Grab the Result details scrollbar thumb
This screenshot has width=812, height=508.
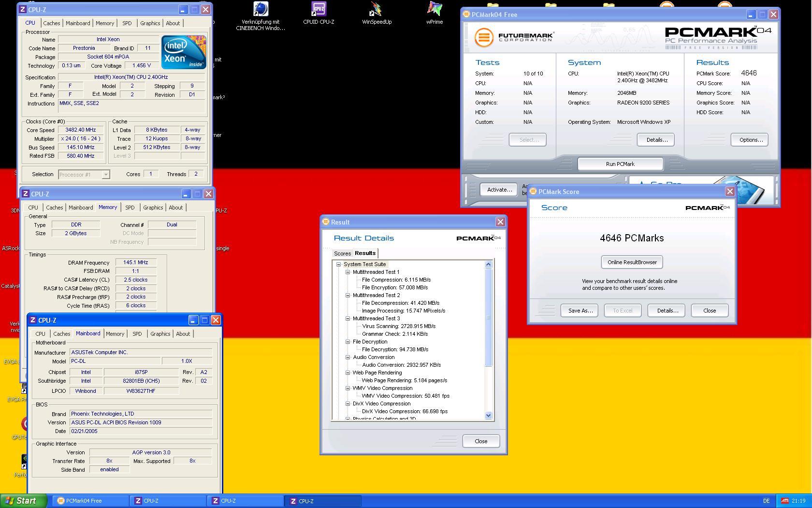(x=488, y=317)
